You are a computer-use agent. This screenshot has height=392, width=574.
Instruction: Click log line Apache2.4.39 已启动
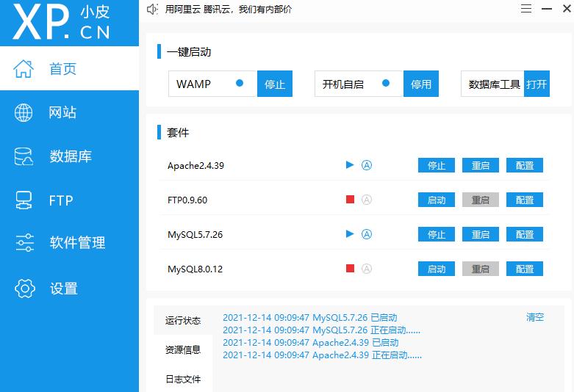310,342
